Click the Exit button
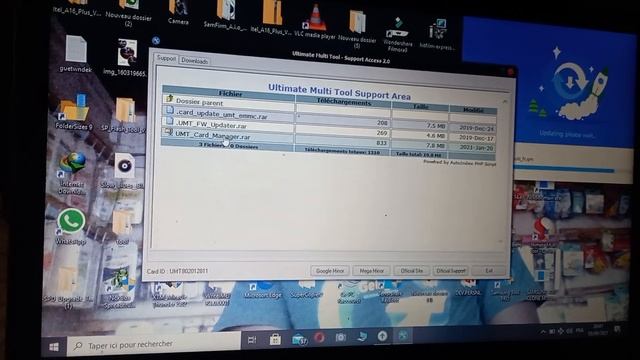The height and width of the screenshot is (360, 640). pyautogui.click(x=489, y=271)
